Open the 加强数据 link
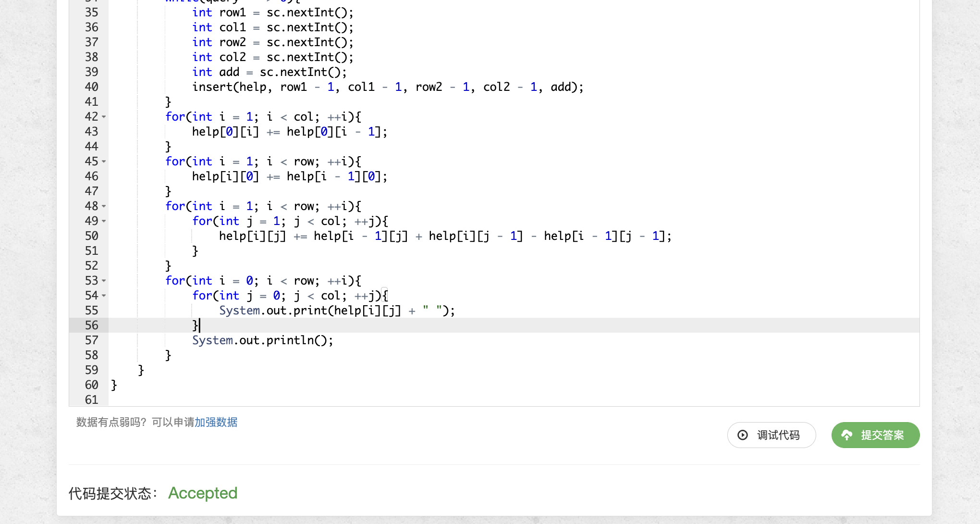This screenshot has height=524, width=980. (x=216, y=422)
